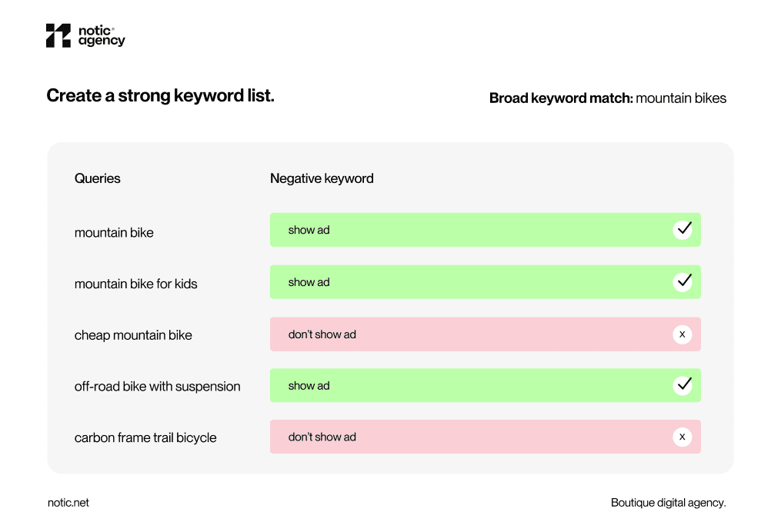
Task: Click the checkmark for off-road bike with suspension
Action: pyautogui.click(x=683, y=385)
